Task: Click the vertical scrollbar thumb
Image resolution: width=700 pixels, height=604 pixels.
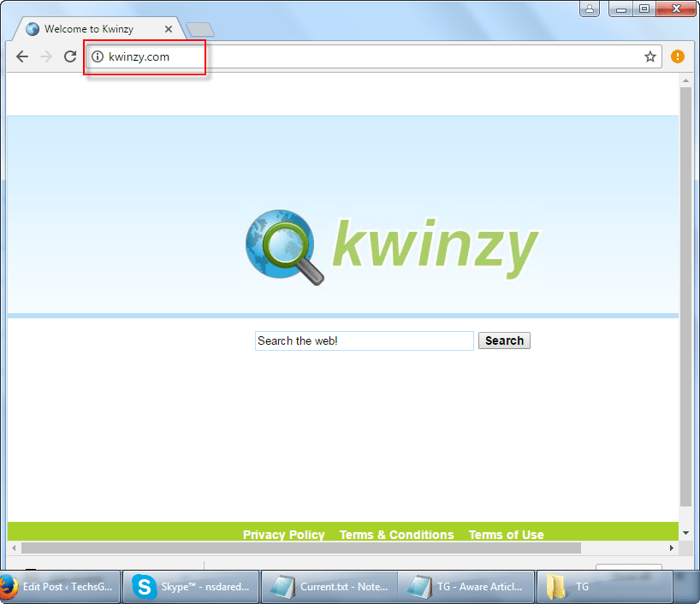Action: 685,297
